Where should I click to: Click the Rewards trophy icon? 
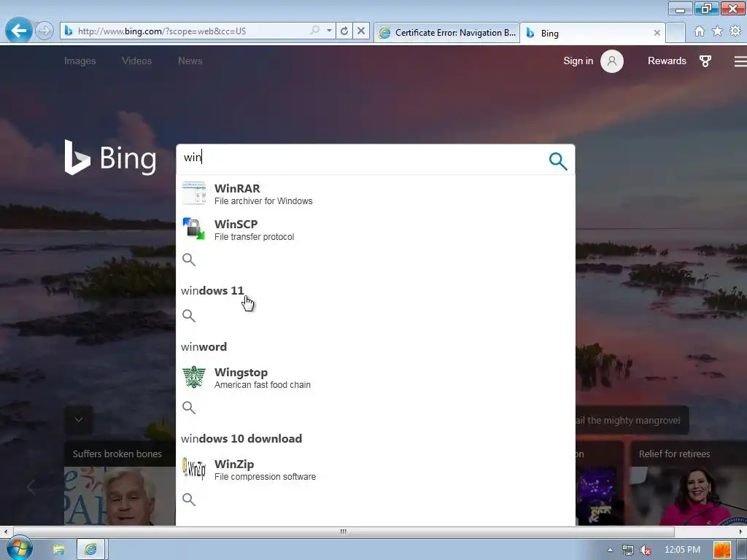tap(705, 61)
